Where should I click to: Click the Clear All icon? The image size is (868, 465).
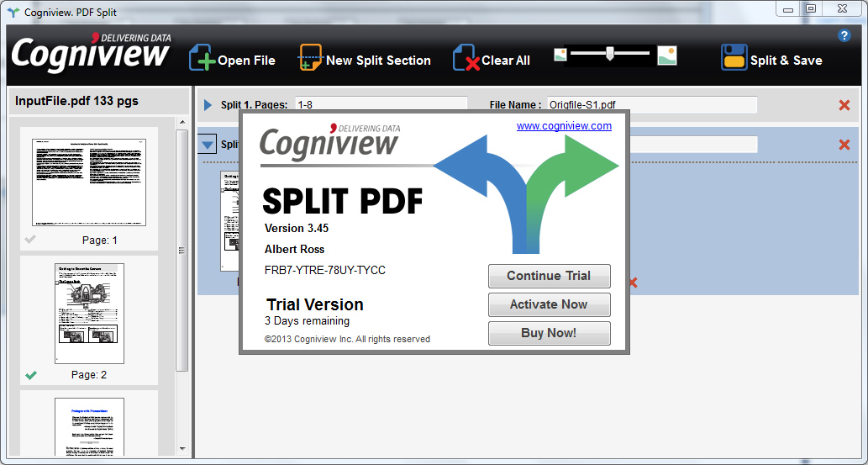(x=466, y=58)
